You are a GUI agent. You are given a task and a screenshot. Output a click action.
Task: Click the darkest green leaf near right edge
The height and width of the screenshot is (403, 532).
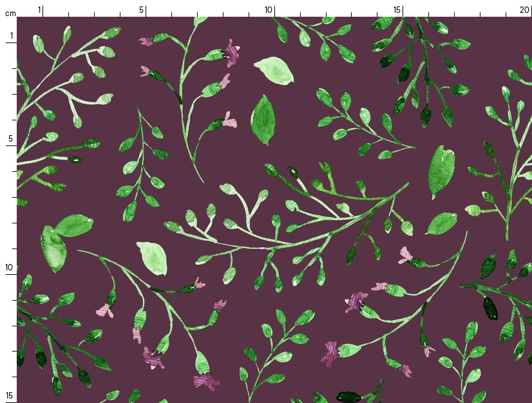click(x=490, y=308)
